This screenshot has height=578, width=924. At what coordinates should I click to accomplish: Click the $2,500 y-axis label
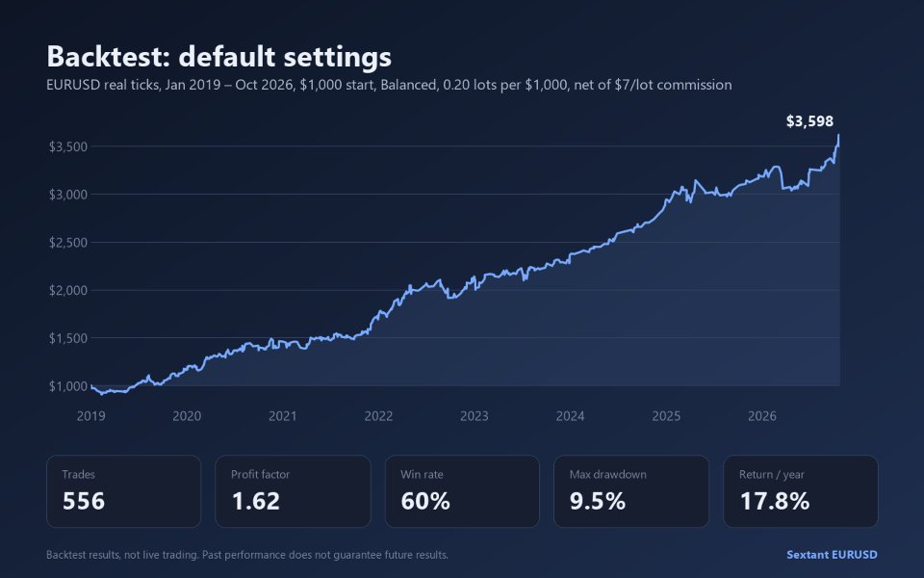click(67, 243)
